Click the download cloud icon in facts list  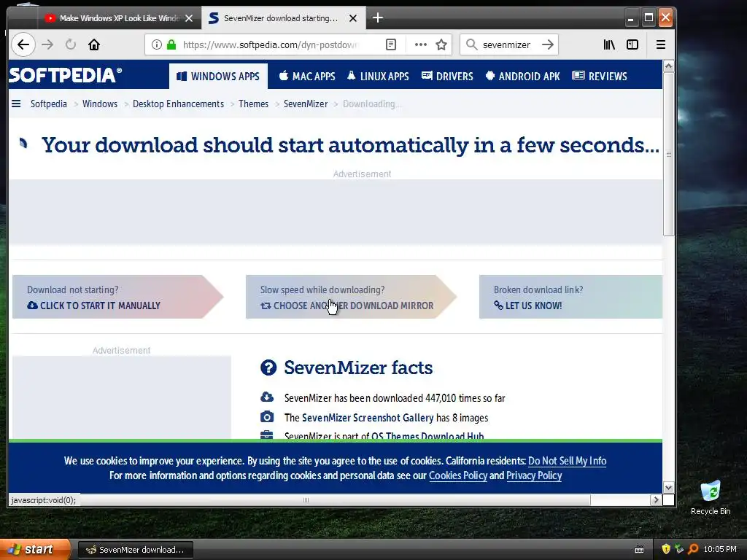click(x=267, y=397)
